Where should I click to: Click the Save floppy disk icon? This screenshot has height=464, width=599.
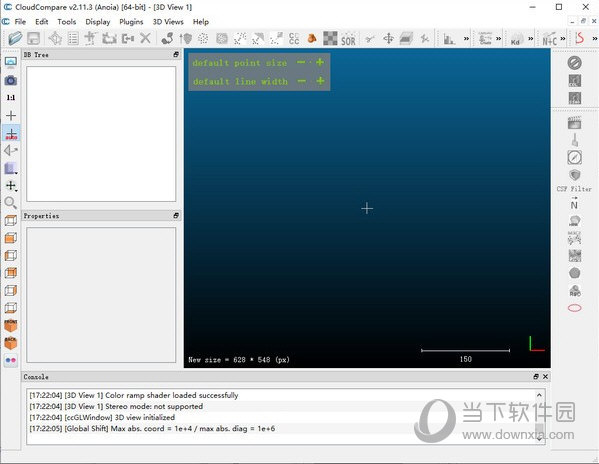(34, 39)
